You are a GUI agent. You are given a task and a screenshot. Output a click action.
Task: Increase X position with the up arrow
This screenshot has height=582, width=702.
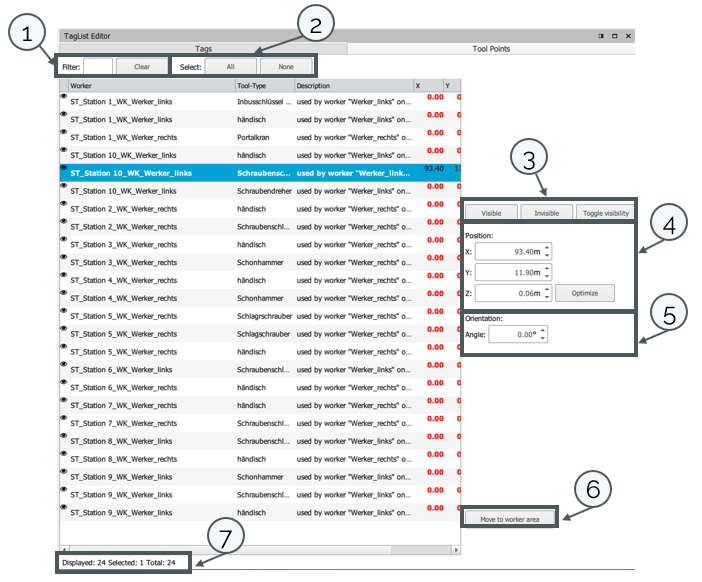(547, 246)
